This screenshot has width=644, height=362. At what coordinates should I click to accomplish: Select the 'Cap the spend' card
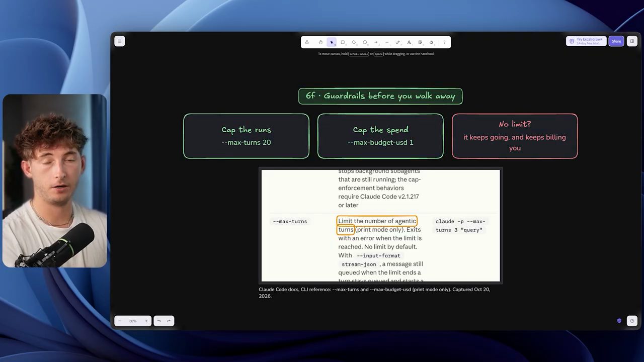click(x=380, y=136)
